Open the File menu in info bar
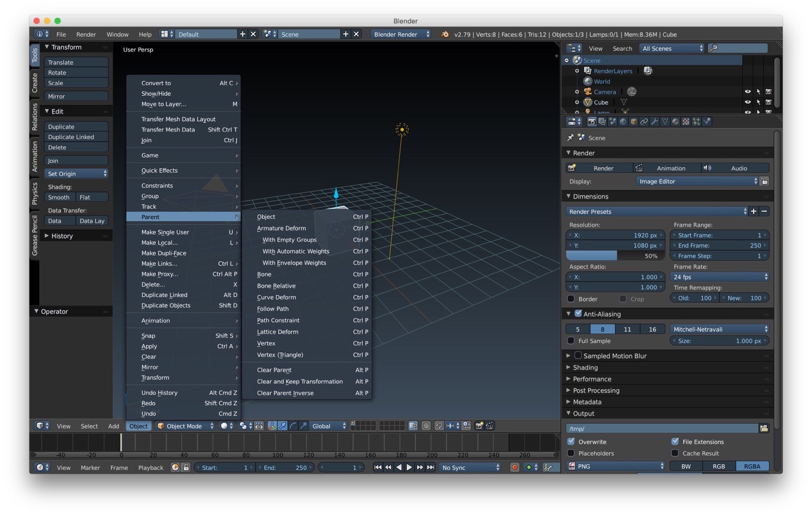 click(x=61, y=34)
